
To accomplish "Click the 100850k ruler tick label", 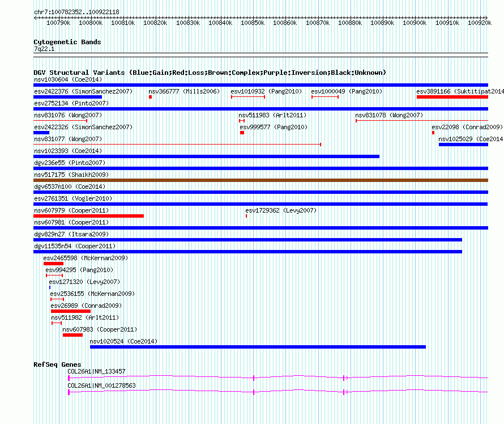I will tap(253, 23).
